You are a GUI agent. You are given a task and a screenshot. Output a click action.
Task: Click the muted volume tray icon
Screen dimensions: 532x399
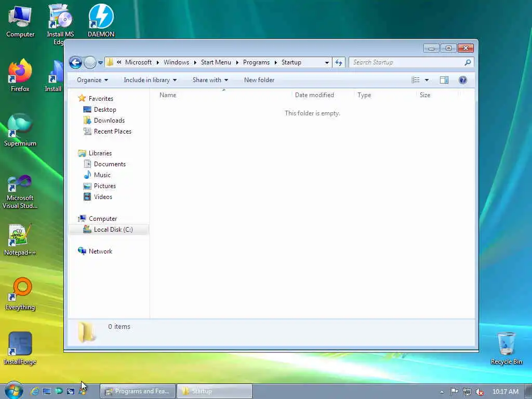tap(480, 392)
